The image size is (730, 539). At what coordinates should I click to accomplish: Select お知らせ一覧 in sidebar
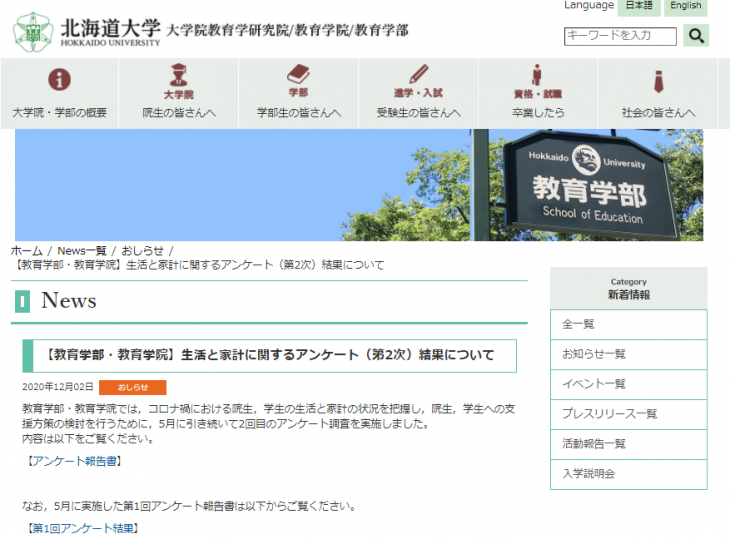coord(629,354)
